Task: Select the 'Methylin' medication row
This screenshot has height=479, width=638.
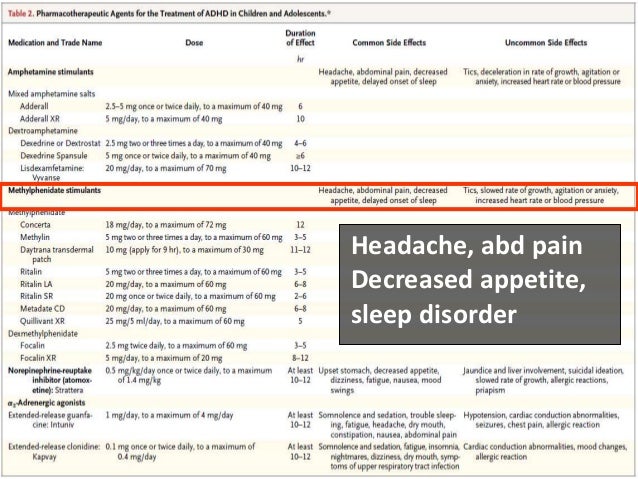Action: pyautogui.click(x=35, y=237)
